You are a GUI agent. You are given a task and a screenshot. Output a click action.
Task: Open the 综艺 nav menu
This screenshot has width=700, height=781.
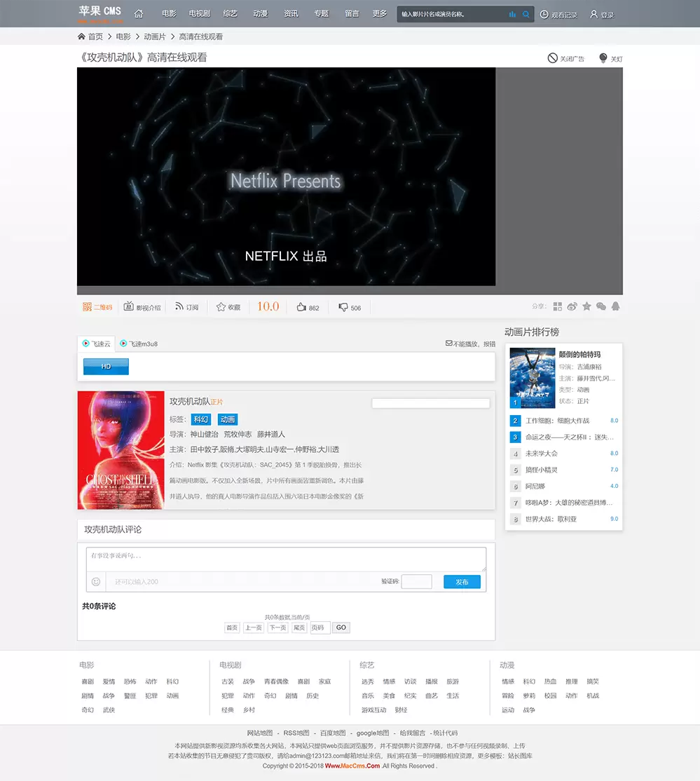pyautogui.click(x=230, y=13)
